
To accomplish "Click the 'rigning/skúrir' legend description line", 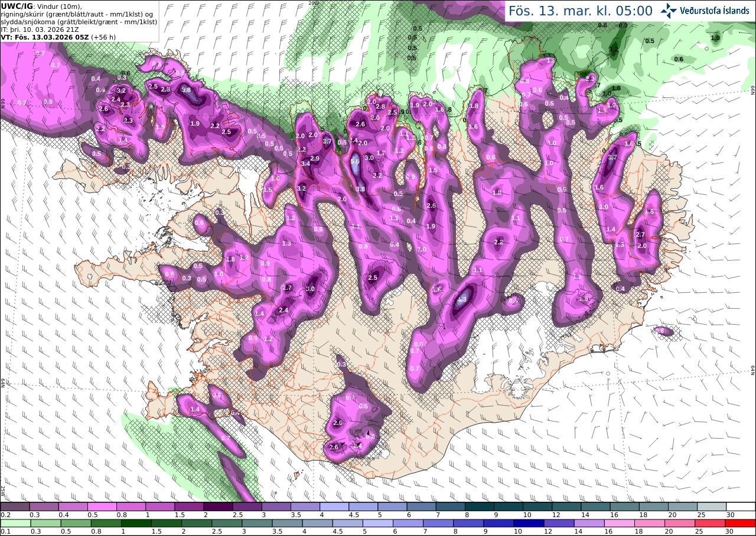I will 78,14.
